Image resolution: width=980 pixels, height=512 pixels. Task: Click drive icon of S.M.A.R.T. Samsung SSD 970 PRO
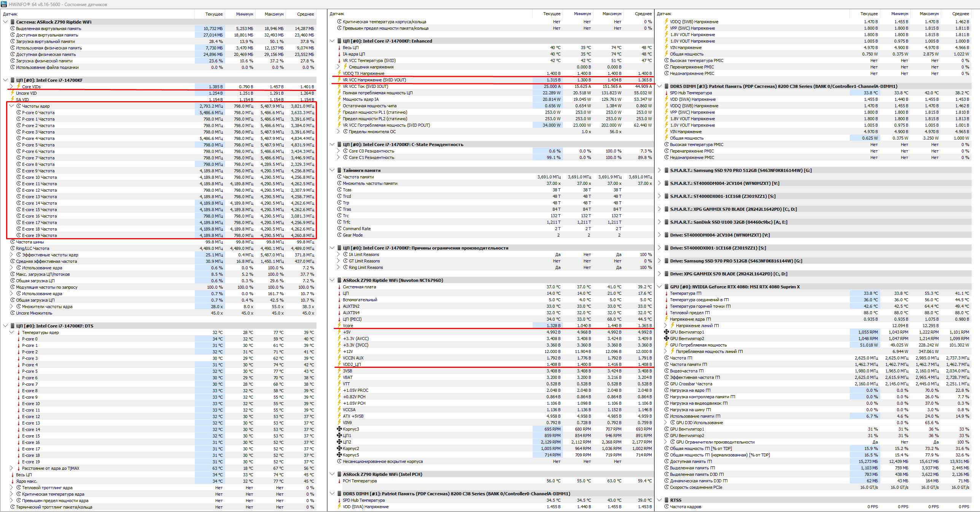(x=666, y=170)
